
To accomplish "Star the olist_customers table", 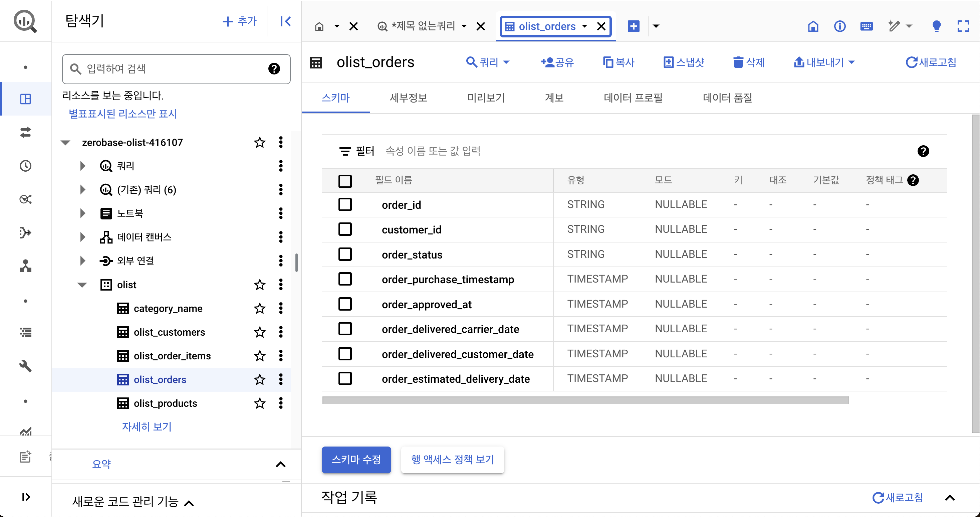I will (260, 332).
